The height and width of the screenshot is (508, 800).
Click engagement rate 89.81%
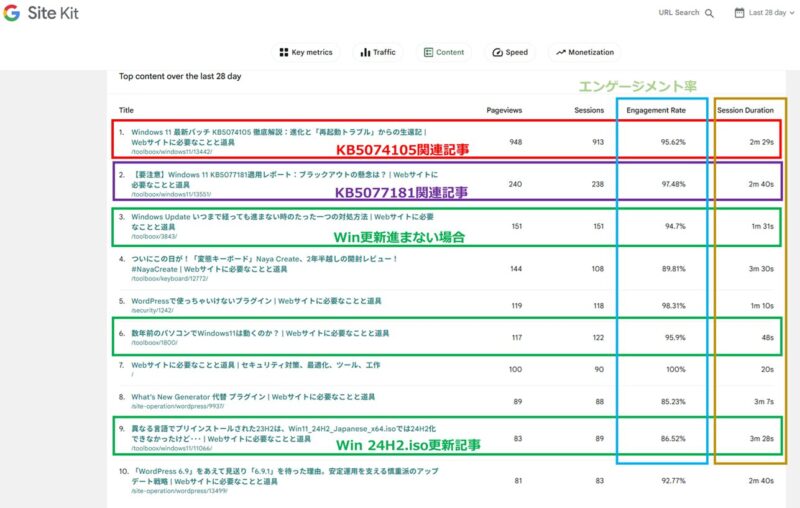[673, 268]
